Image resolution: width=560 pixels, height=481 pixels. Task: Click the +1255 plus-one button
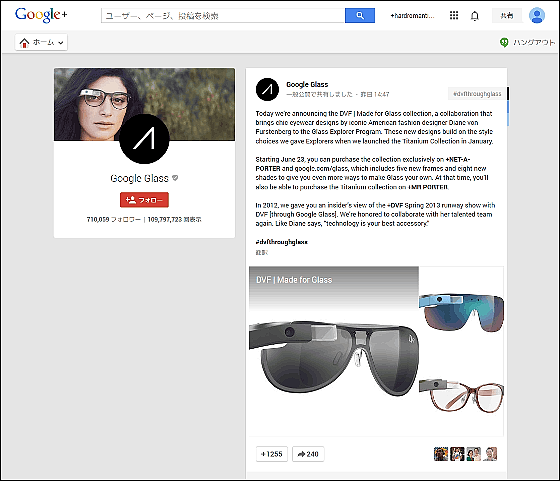(272, 454)
